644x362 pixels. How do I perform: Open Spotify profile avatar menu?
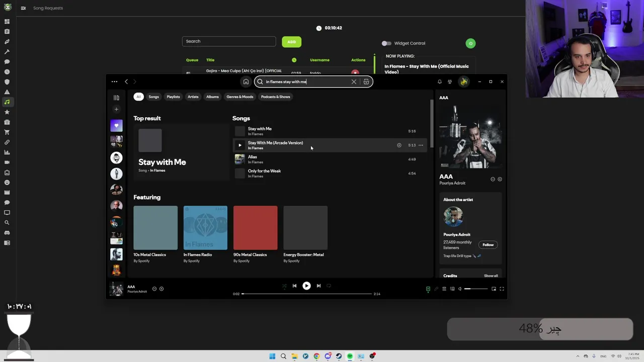(x=463, y=81)
